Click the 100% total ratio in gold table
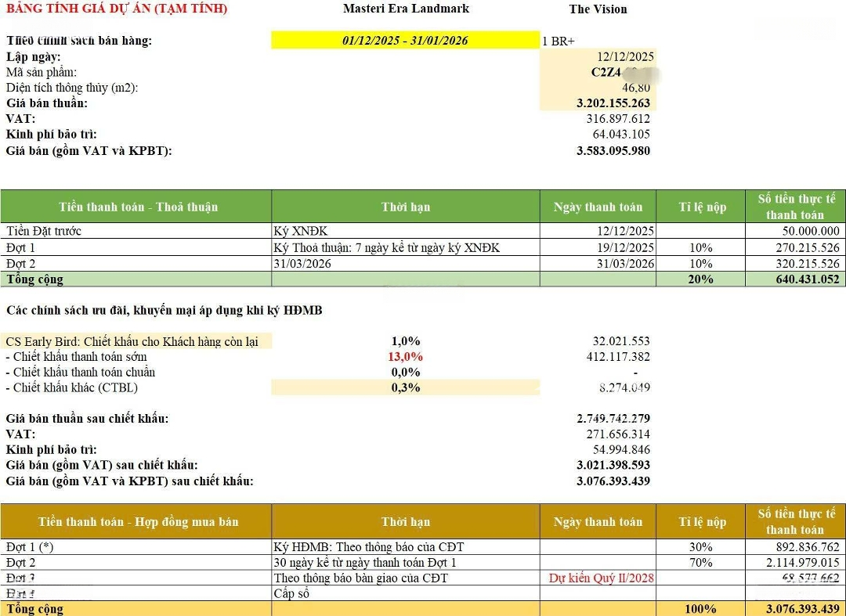 tap(701, 609)
